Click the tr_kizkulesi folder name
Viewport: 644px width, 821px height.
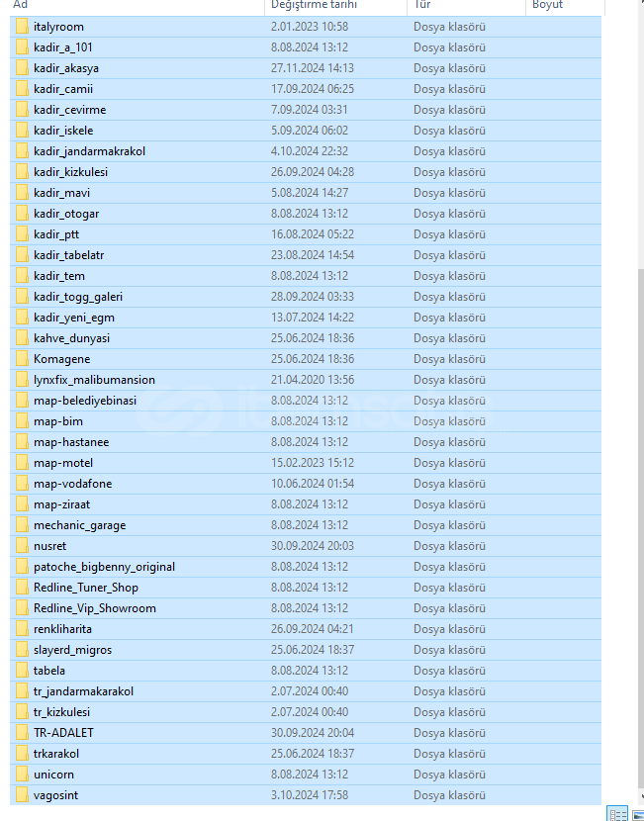(61, 712)
